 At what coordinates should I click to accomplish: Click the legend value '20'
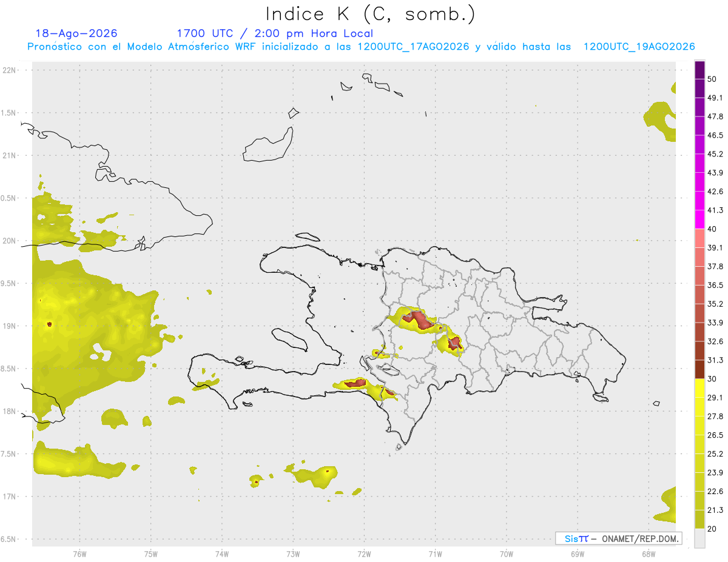click(x=712, y=529)
